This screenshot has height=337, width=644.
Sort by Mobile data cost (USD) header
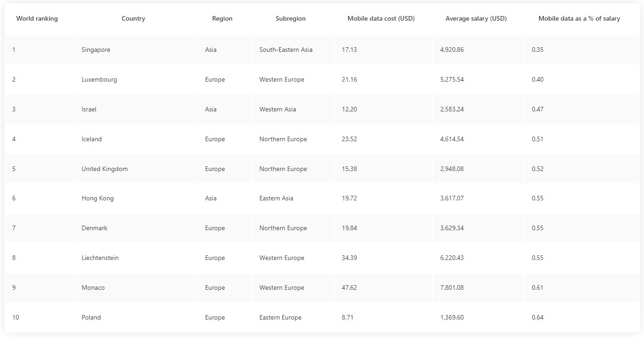point(381,19)
